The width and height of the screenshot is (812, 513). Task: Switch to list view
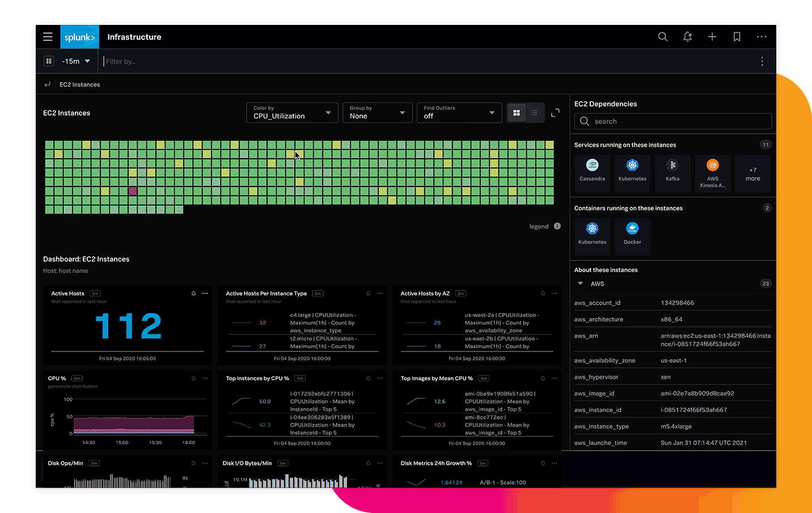coord(534,113)
